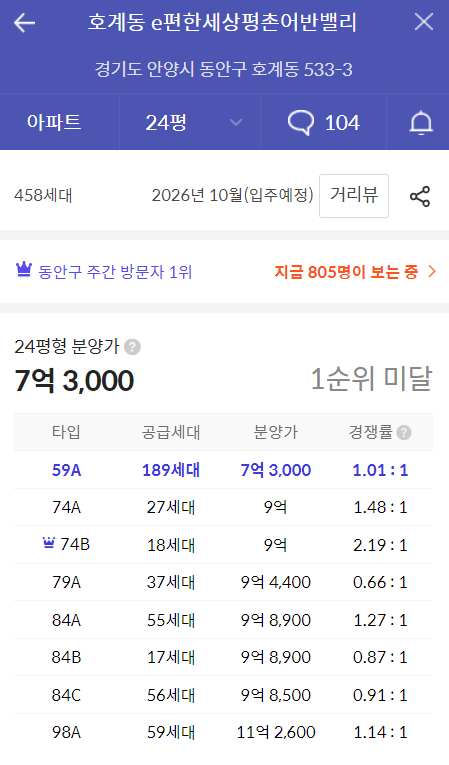Click the 189세대 supply cell
449x765 pixels.
point(171,470)
